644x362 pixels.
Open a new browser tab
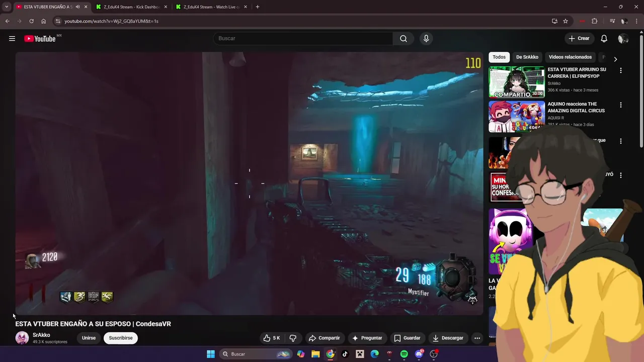coord(258,7)
